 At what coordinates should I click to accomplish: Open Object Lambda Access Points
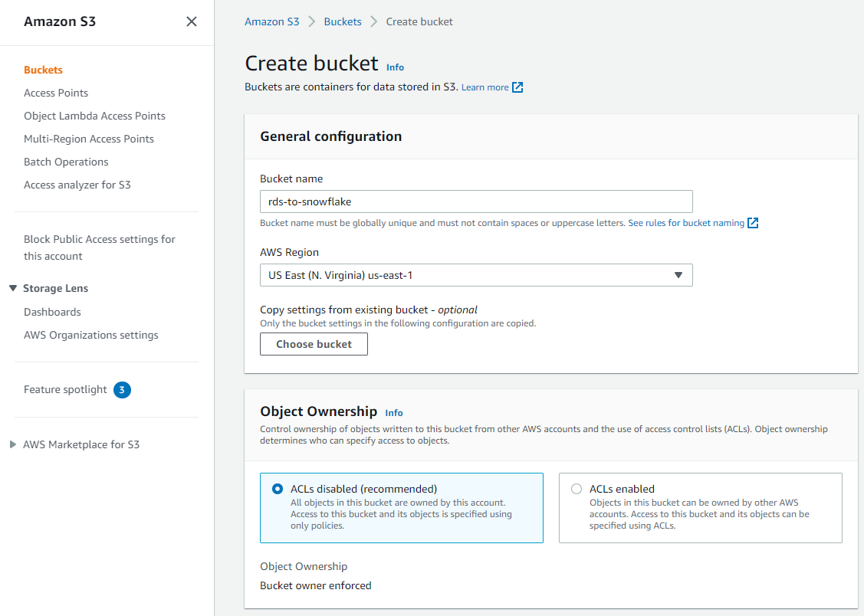[94, 116]
